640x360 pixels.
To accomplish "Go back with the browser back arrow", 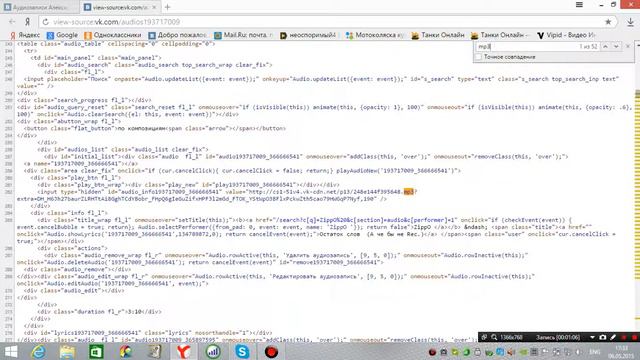I will point(12,22).
